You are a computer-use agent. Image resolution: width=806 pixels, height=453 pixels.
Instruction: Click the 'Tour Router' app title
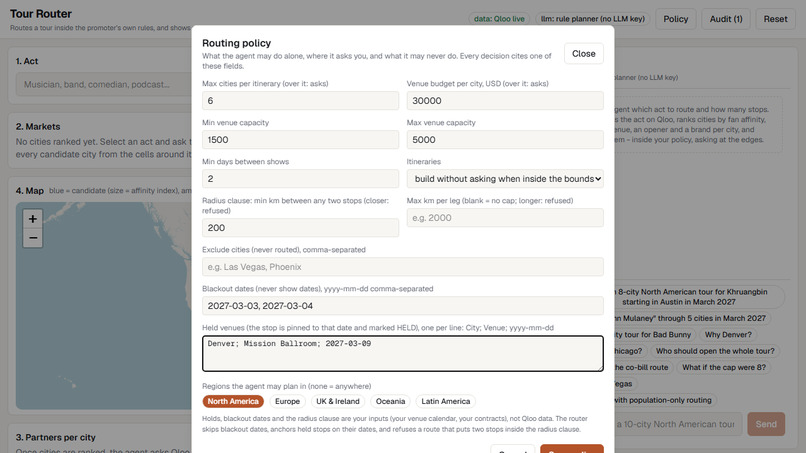41,14
